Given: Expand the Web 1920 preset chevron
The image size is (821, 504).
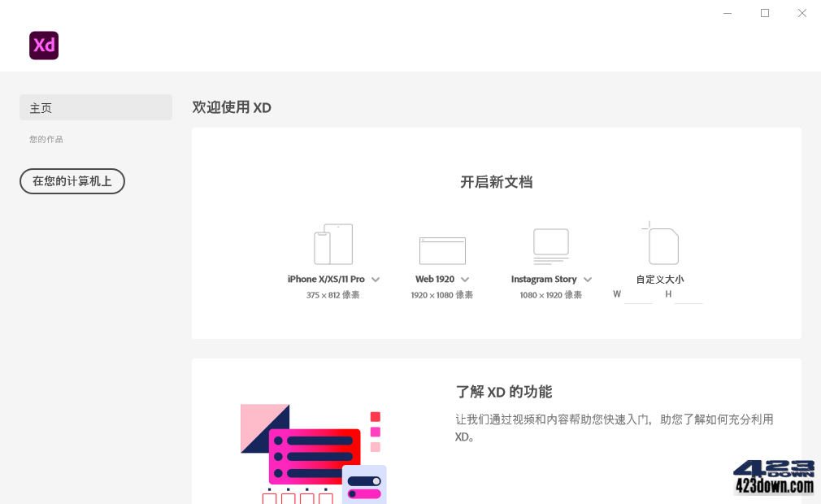Looking at the screenshot, I should [x=465, y=279].
